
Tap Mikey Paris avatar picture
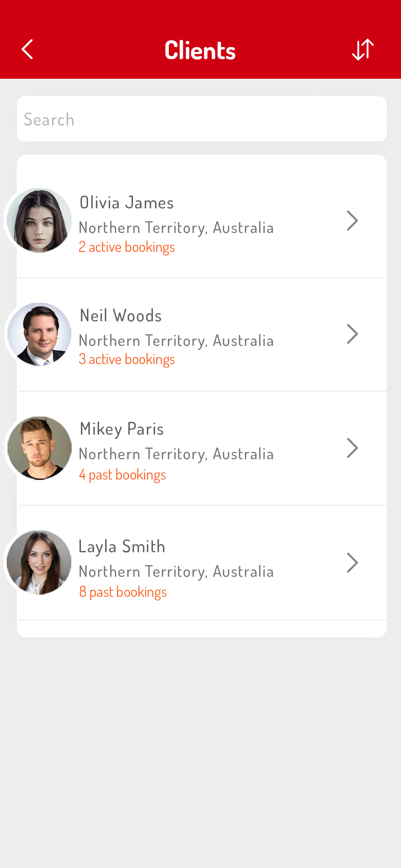pos(39,448)
